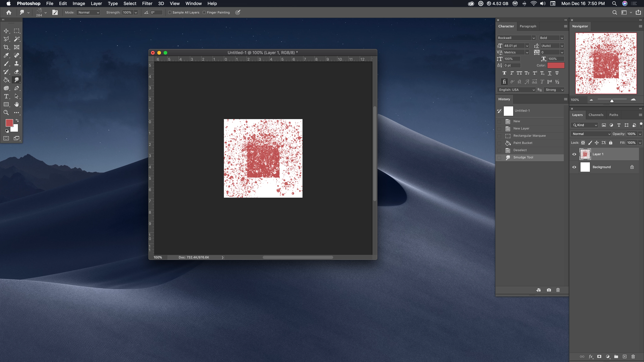Screen dimensions: 644x362
Task: Select the Zoom tool in toolbar
Action: click(x=6, y=113)
